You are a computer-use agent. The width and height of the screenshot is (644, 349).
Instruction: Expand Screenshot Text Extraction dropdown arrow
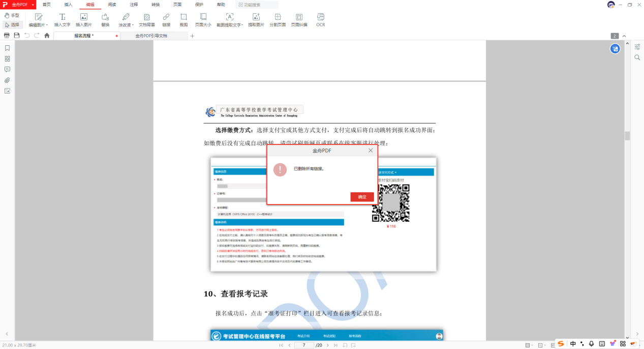coord(242,25)
